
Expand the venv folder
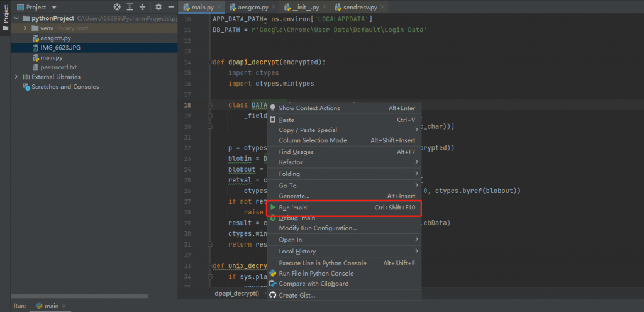pyautogui.click(x=25, y=28)
